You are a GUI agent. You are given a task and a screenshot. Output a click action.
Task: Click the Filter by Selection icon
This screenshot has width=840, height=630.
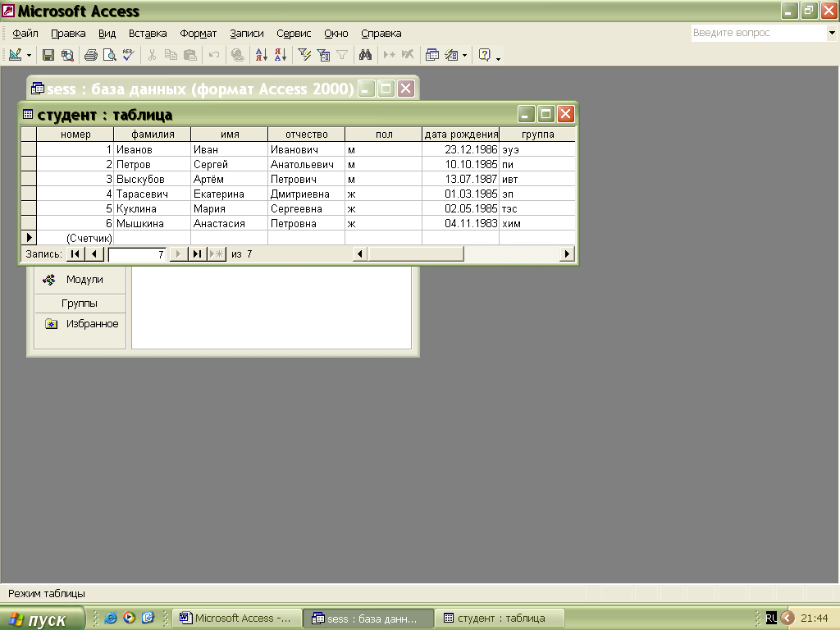(304, 55)
